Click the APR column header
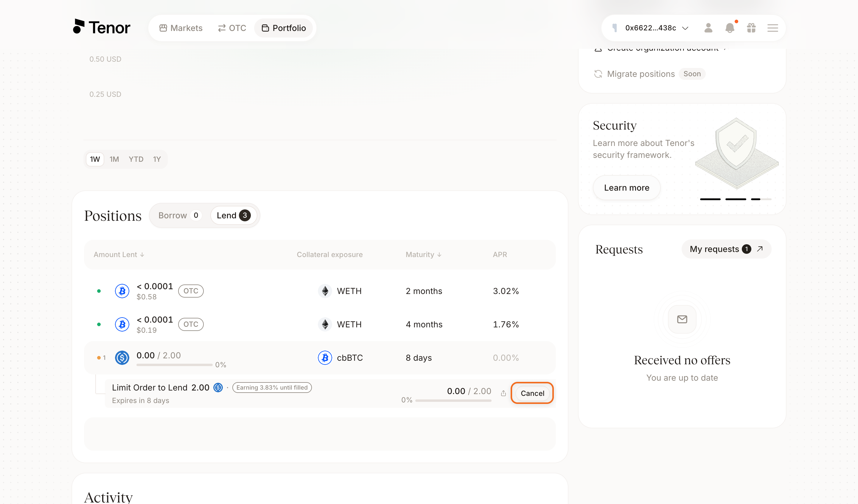The height and width of the screenshot is (504, 858). point(500,254)
